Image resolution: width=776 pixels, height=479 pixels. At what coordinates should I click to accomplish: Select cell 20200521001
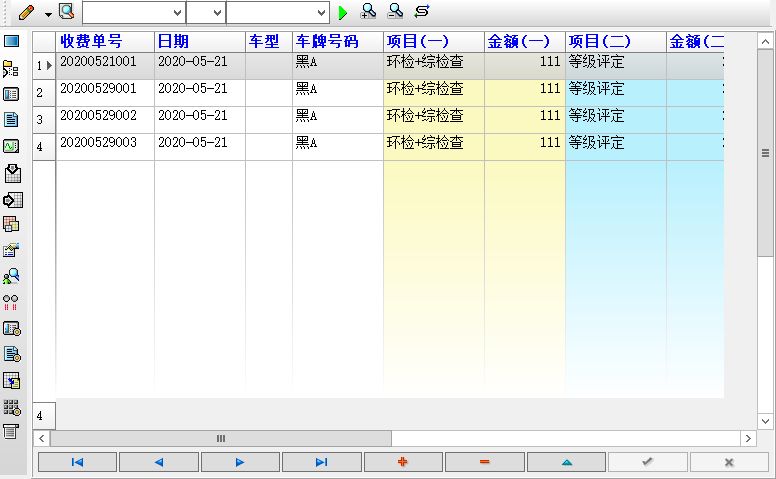pyautogui.click(x=105, y=66)
